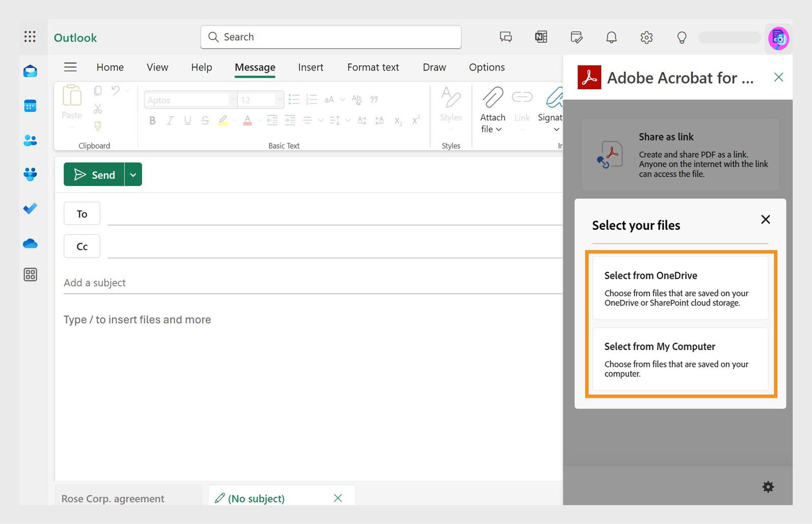
Task: Open the font color swatch
Action: [x=247, y=120]
